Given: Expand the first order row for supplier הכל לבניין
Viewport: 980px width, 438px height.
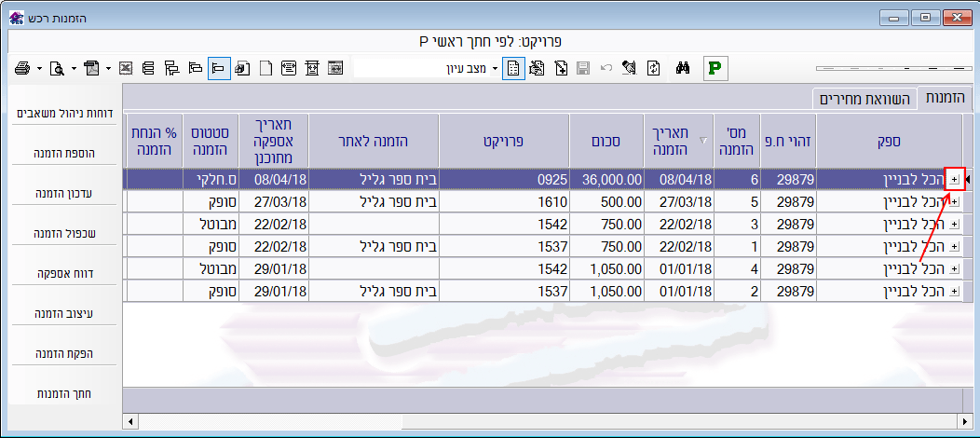Looking at the screenshot, I should point(953,179).
